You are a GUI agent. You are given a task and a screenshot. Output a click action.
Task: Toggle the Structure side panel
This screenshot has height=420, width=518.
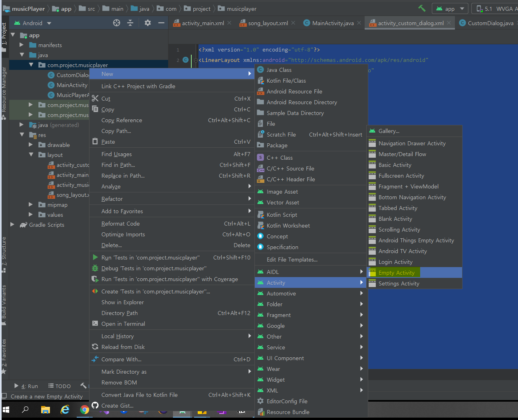tap(4, 254)
